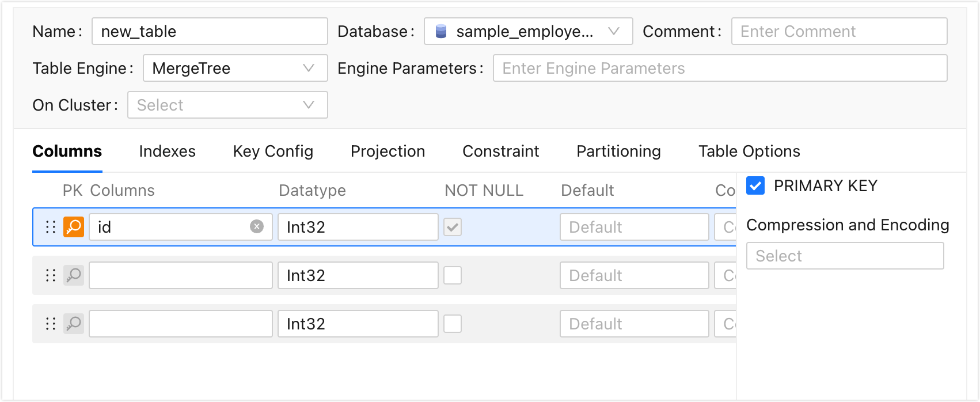This screenshot has width=980, height=402.
Task: Click the Enter Comment input field
Action: pos(839,31)
